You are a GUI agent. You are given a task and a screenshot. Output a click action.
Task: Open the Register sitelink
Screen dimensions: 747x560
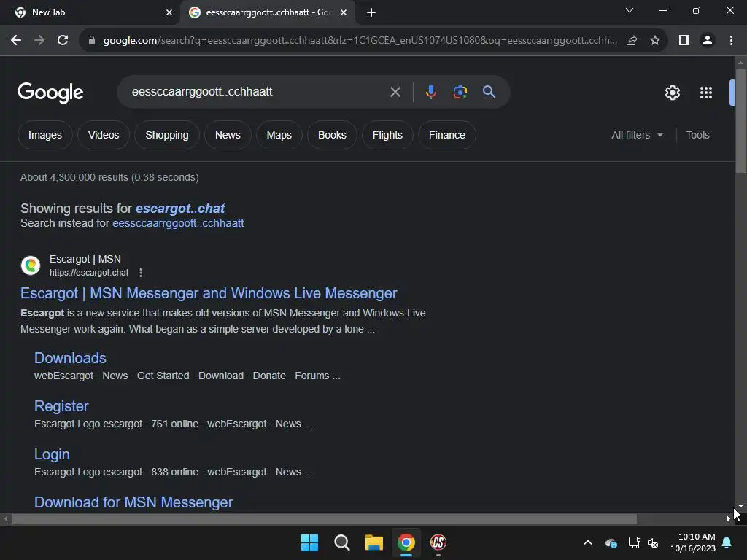coord(61,406)
